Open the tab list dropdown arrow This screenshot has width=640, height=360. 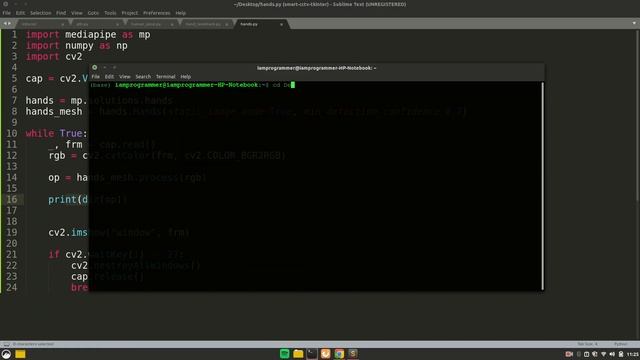pyautogui.click(x=634, y=23)
